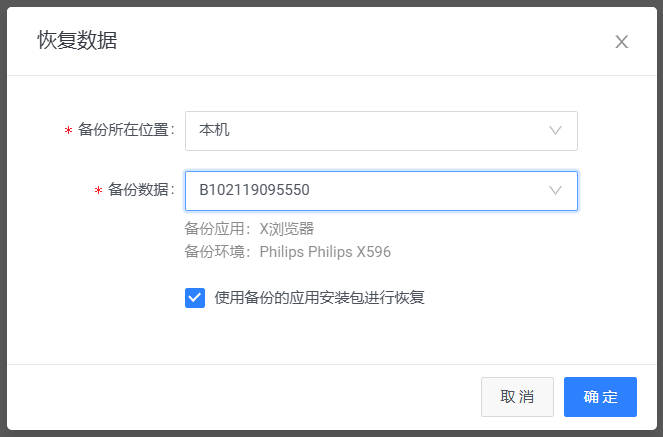Click the checkmark inside the checked box
Image resolution: width=663 pixels, height=437 pixels.
click(x=195, y=298)
